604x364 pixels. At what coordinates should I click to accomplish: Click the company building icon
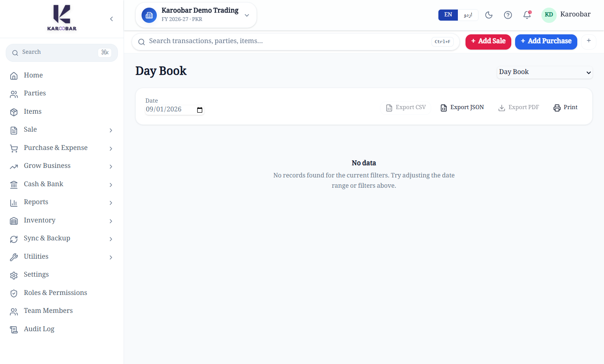(x=149, y=15)
